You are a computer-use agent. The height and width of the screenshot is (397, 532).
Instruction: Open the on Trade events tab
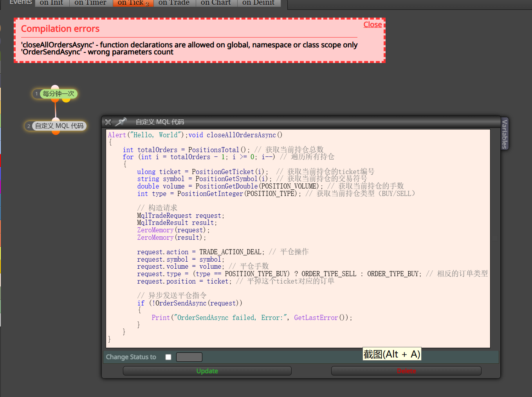[174, 3]
